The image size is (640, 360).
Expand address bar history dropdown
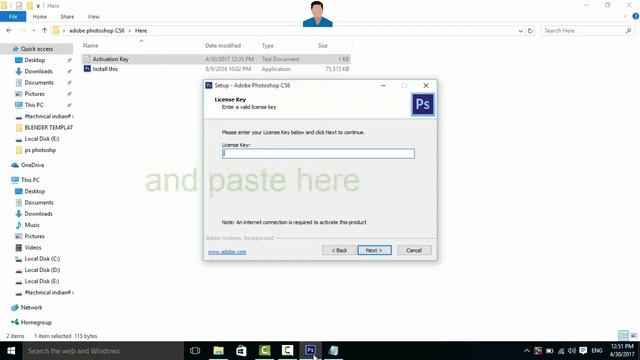[x=520, y=31]
